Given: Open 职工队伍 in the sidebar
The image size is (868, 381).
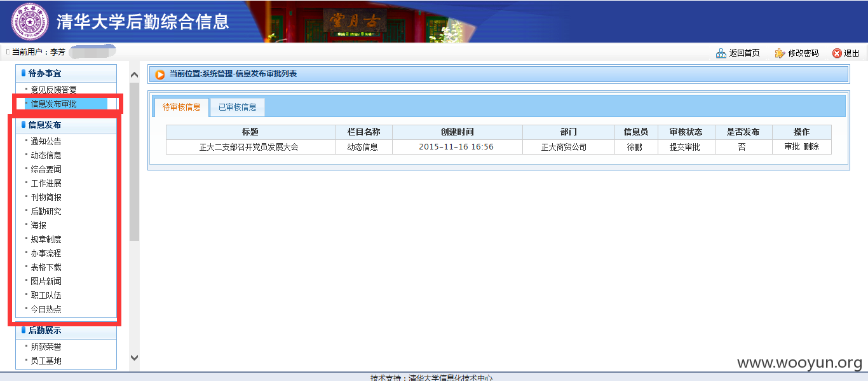Looking at the screenshot, I should tap(46, 295).
